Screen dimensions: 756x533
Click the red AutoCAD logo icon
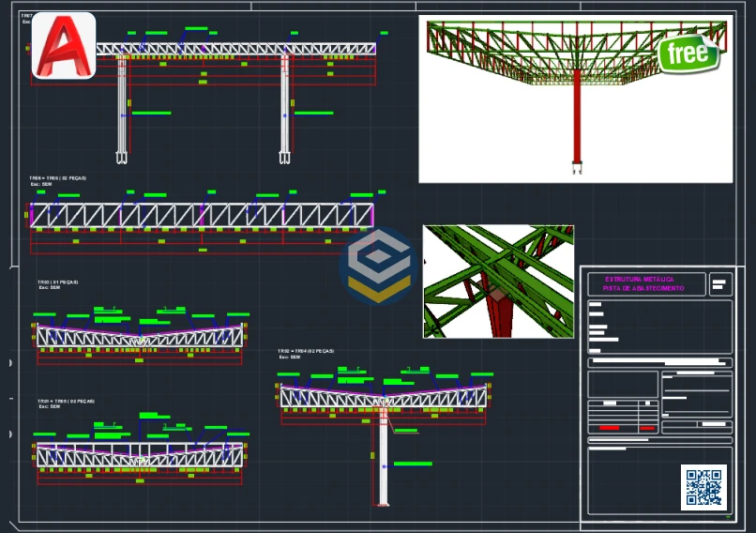click(x=64, y=45)
